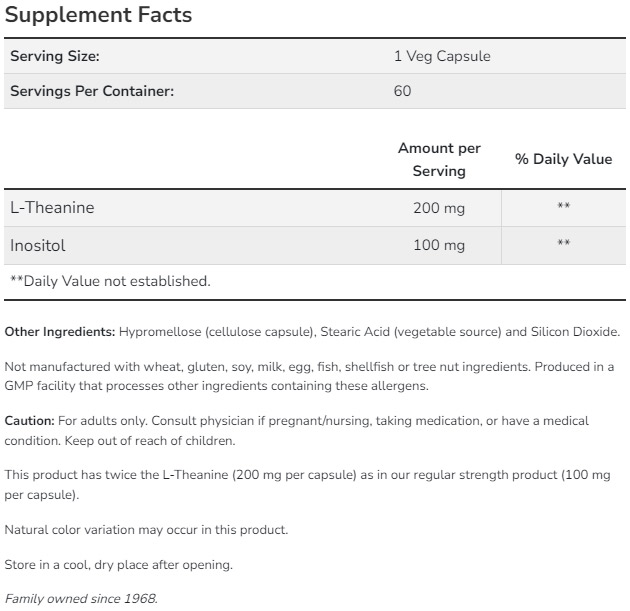Click the L-Theanine daily value asterisks
This screenshot has height=611, width=630.
click(563, 208)
